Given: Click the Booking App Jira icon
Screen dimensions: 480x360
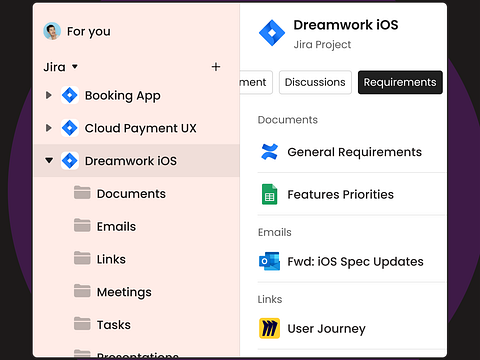Looking at the screenshot, I should [70, 95].
